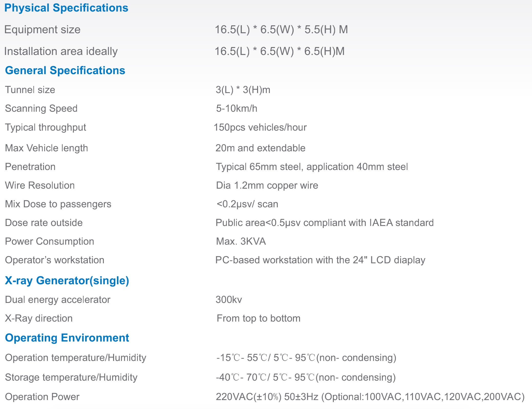Click the IAEA standard dose rate text
Image resolution: width=532 pixels, height=409 pixels.
pos(325,223)
